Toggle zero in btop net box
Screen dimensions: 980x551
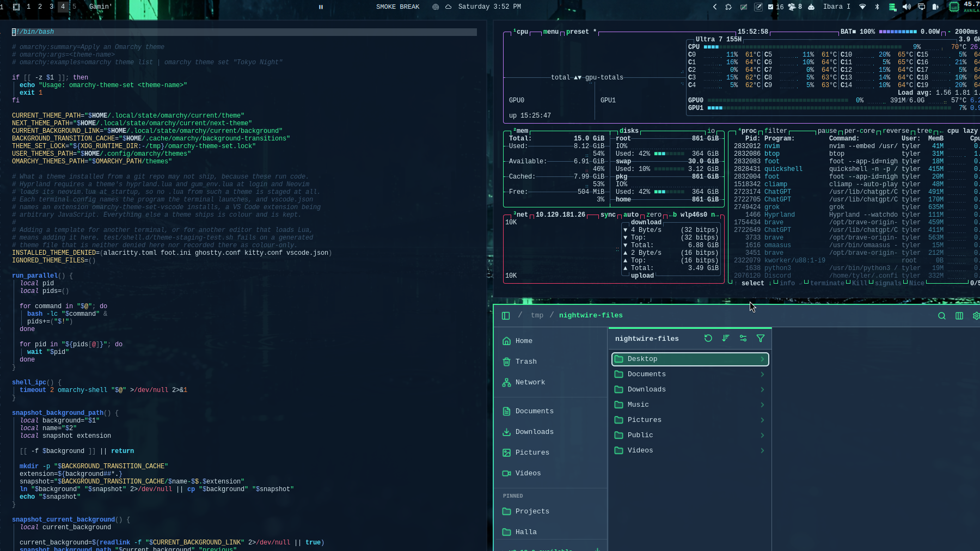[654, 215]
